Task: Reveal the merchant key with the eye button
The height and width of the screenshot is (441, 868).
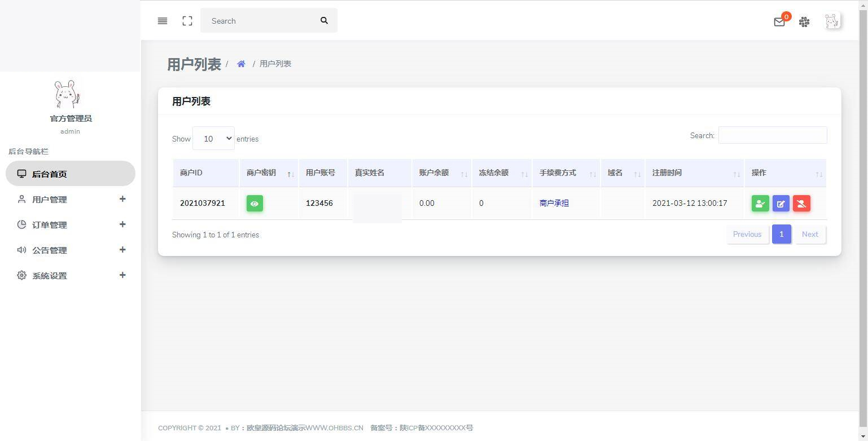Action: 255,204
